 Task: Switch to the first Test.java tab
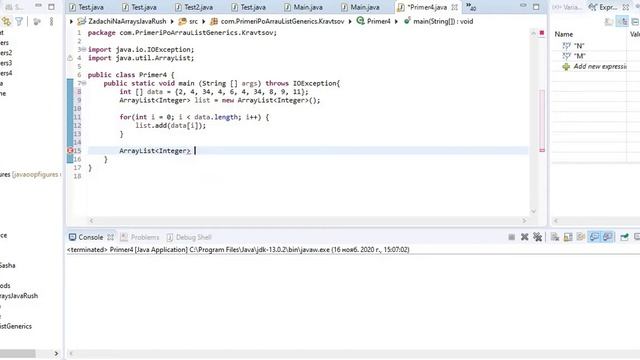coord(87,7)
